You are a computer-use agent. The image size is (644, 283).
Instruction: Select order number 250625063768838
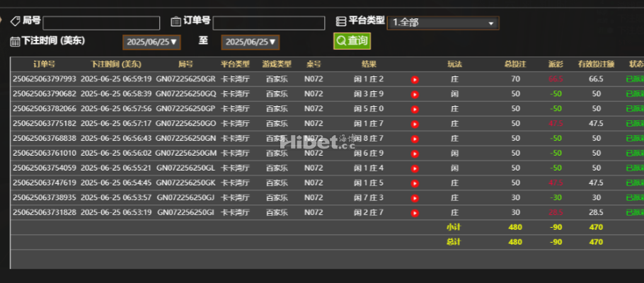point(45,138)
